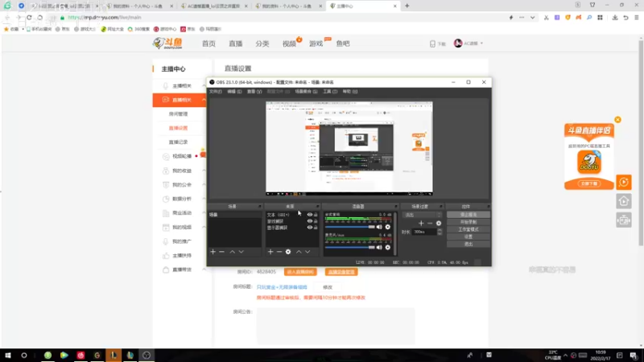The image size is (644, 362).
Task: Add a new source with the plus icon in the 来源 panel
Action: pos(270,252)
